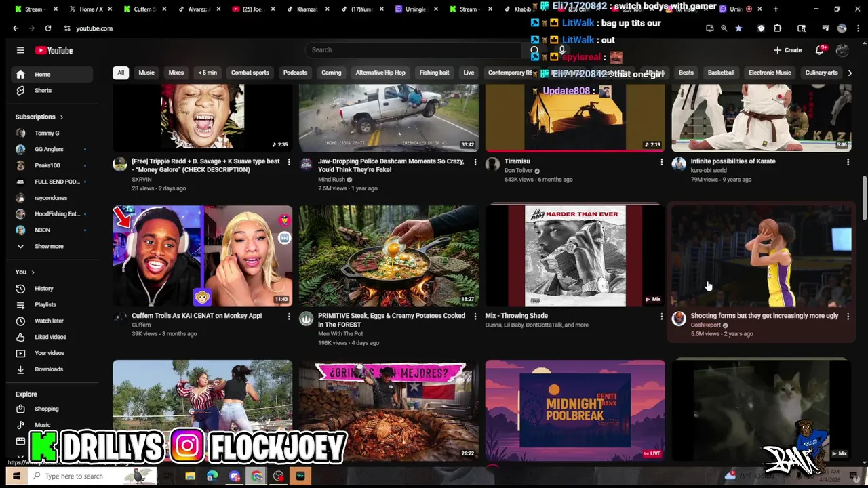The height and width of the screenshot is (488, 868).
Task: Reload the page with the refresh icon
Action: click(x=48, y=28)
